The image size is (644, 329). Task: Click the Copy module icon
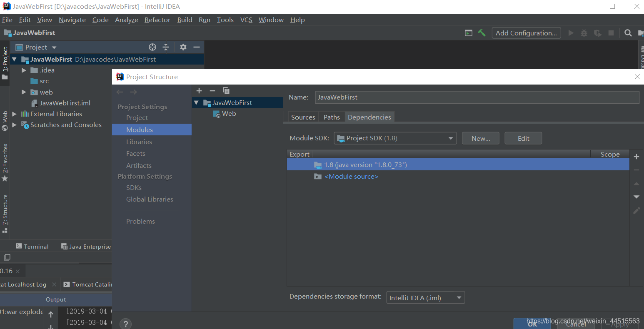tap(226, 91)
